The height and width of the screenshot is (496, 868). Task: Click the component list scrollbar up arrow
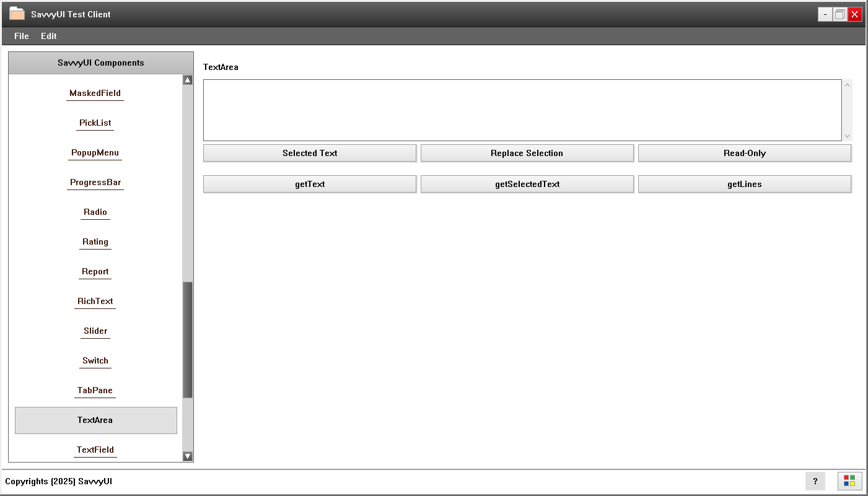pyautogui.click(x=188, y=79)
